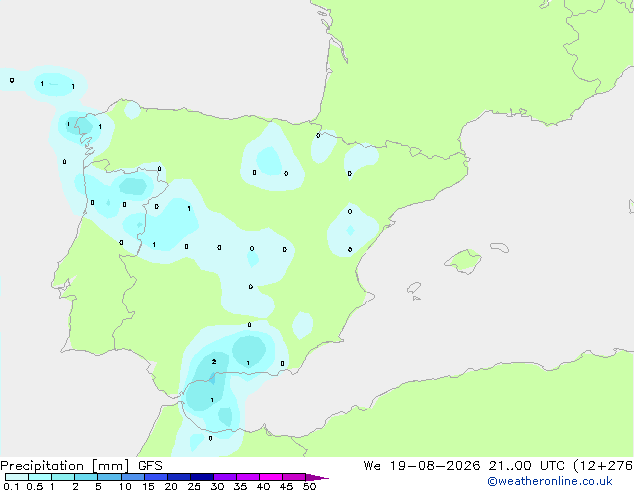Screen dimensions: 634x490
Task: Click the 'GFS' model label
Action: [x=150, y=466]
